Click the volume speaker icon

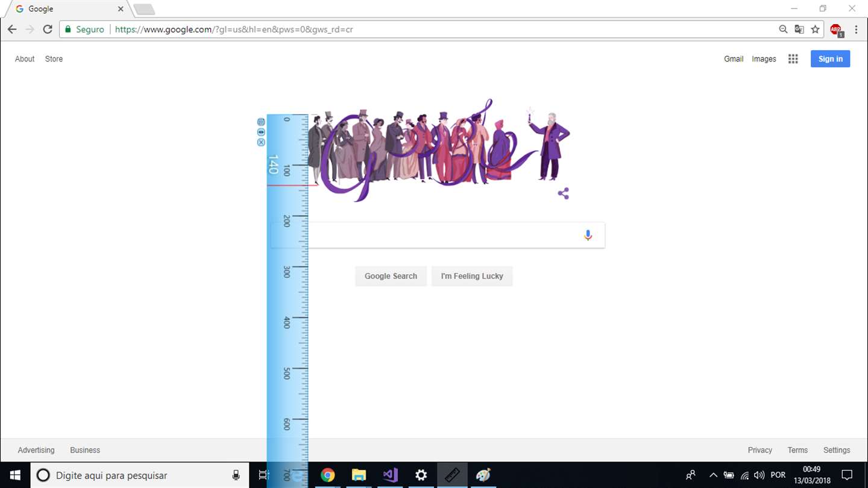(x=759, y=475)
